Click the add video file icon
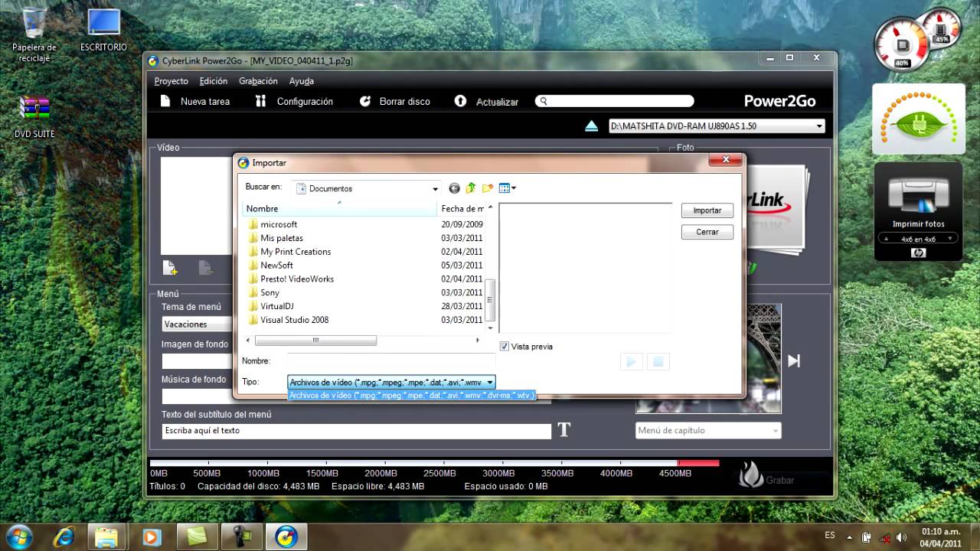Image resolution: width=980 pixels, height=551 pixels. coord(170,268)
